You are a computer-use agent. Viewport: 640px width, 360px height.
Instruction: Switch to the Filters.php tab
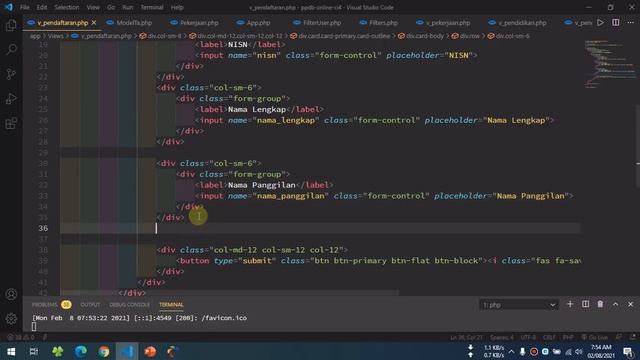(383, 23)
